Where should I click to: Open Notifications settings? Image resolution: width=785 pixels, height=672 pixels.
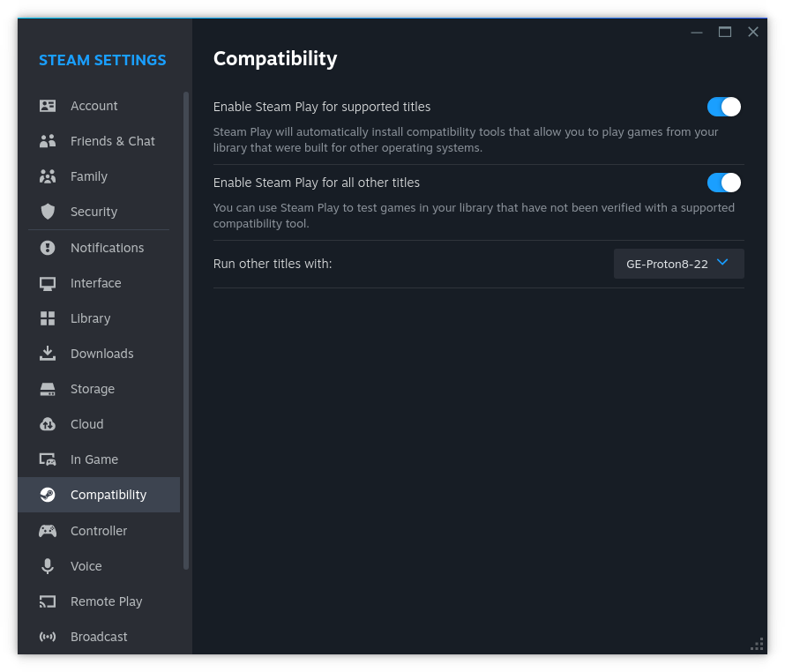99,248
